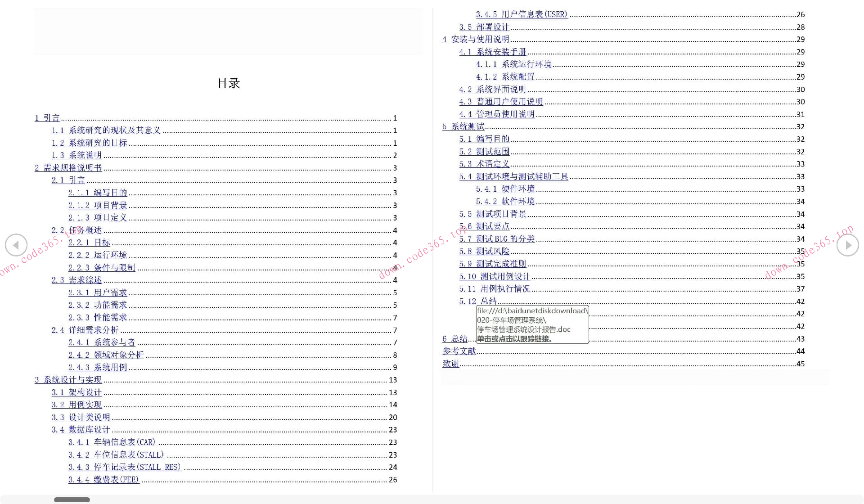Open the '1 引言' table of contents link
The width and height of the screenshot is (864, 504).
click(47, 118)
